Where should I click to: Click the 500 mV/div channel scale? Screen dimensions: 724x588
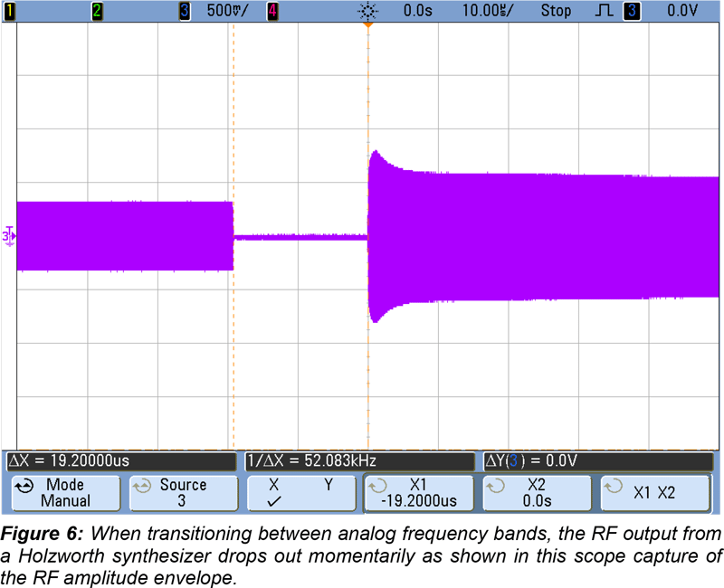(230, 11)
